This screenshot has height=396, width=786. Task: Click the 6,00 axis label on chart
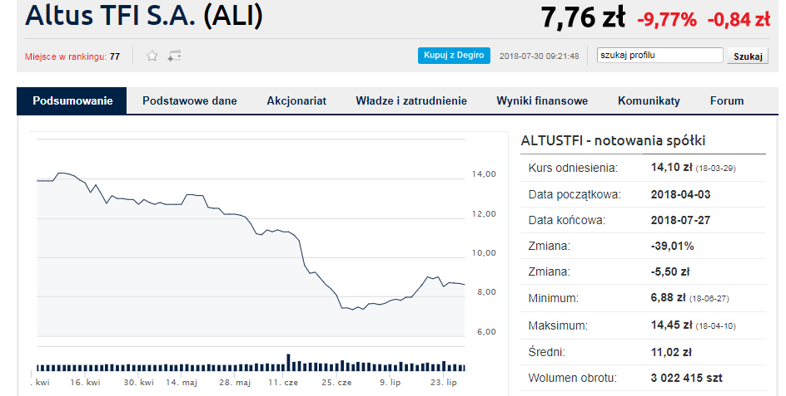pos(486,331)
